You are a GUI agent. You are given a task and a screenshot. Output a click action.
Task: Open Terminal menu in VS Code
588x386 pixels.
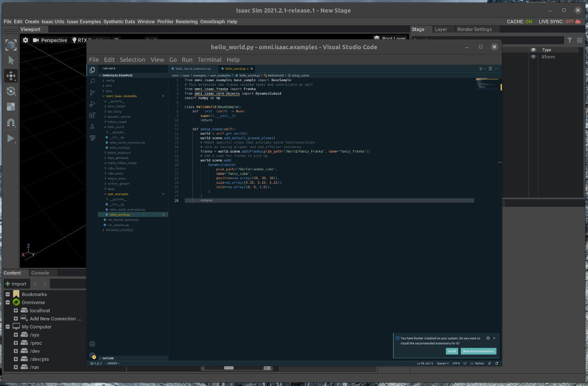pyautogui.click(x=210, y=60)
